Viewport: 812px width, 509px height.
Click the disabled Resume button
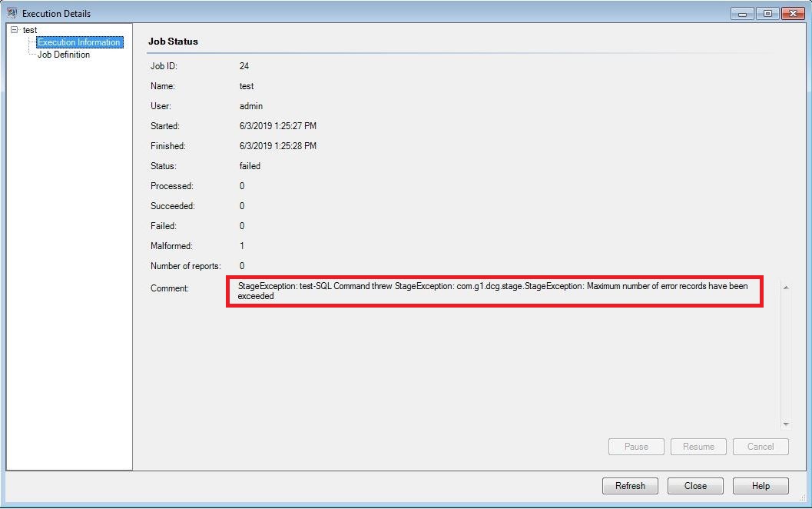tap(698, 446)
